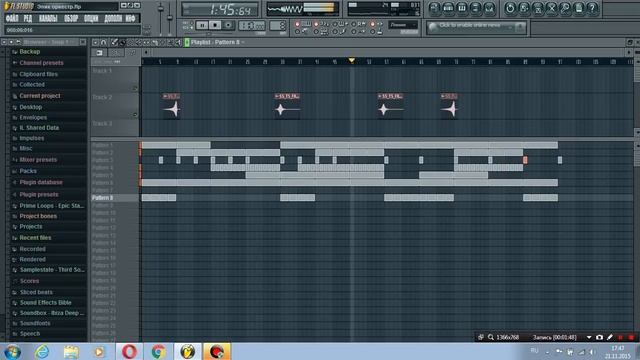Select the first audio clip on Track 2

[171, 106]
